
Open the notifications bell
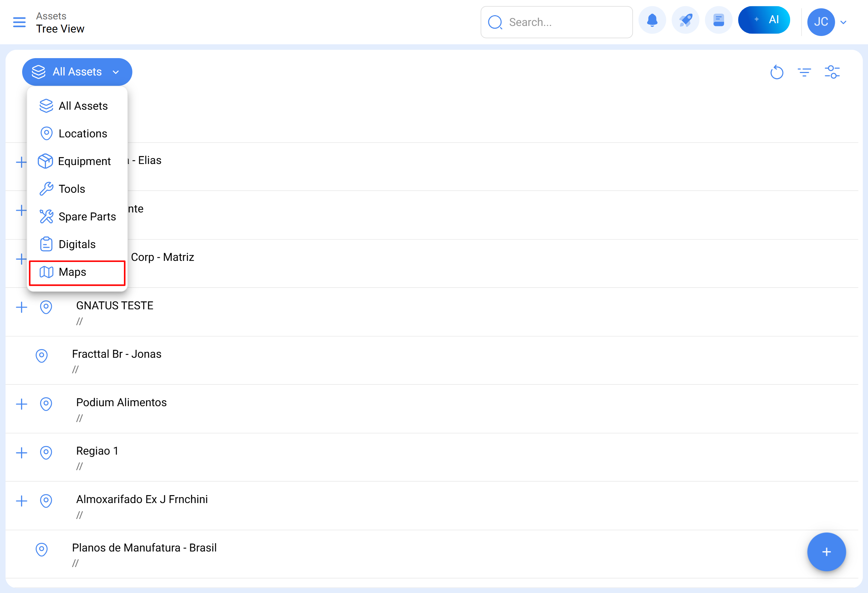coord(652,20)
